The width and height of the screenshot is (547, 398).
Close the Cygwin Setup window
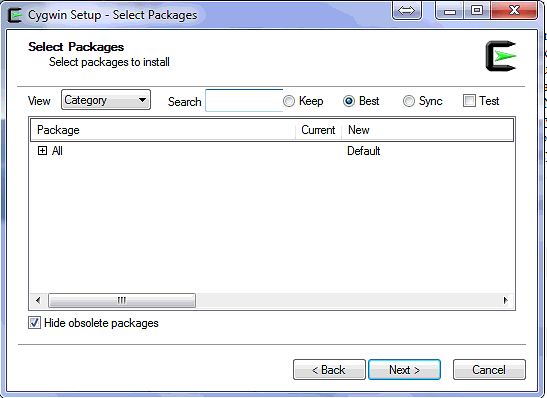tap(514, 10)
